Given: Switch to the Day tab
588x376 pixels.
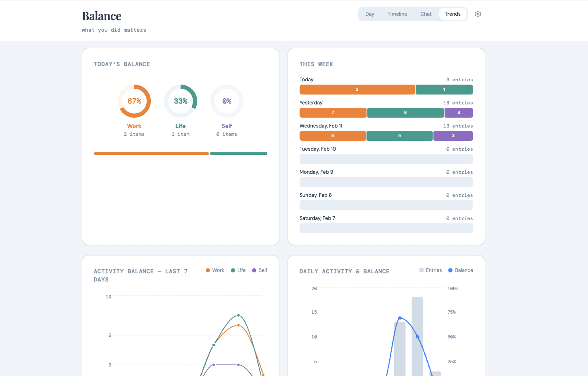Looking at the screenshot, I should 370,14.
